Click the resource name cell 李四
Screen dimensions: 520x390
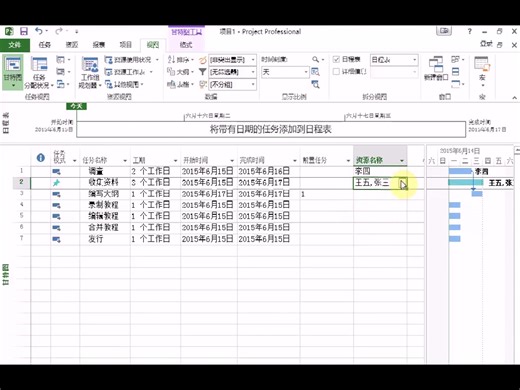[380, 171]
